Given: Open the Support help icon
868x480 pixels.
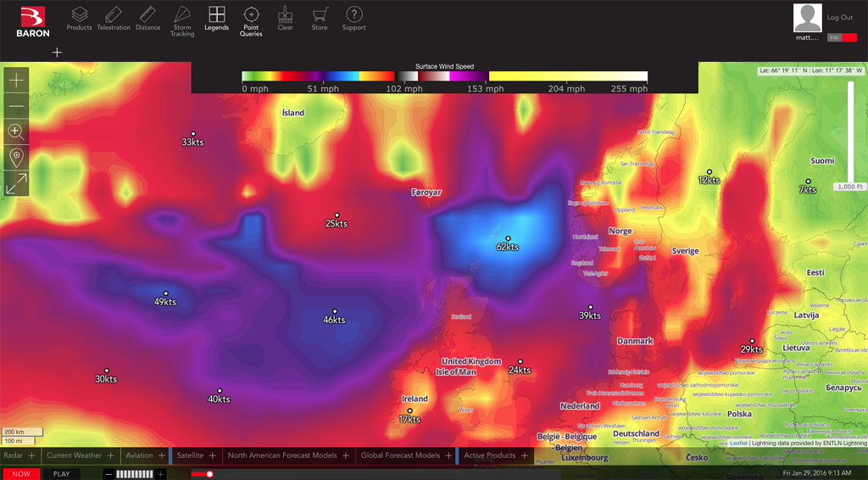Looking at the screenshot, I should [353, 19].
